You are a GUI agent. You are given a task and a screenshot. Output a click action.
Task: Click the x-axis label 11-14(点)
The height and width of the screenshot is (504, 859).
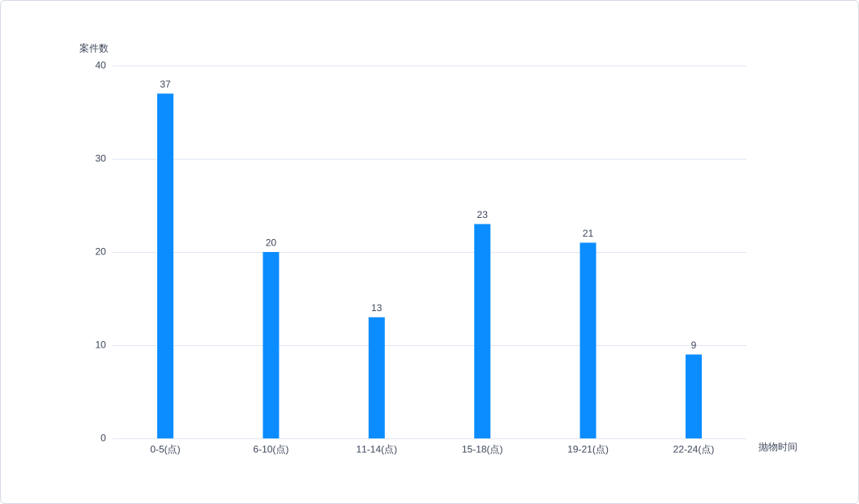click(x=376, y=449)
